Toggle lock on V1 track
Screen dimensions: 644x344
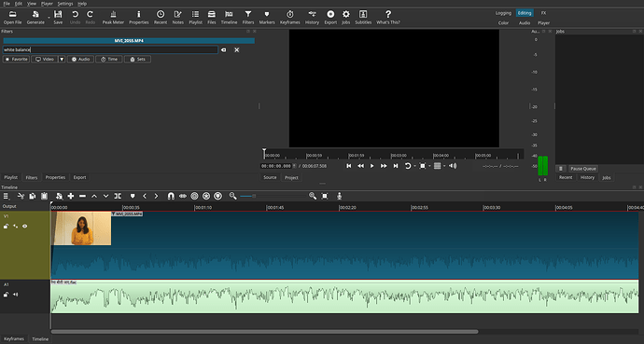click(7, 227)
